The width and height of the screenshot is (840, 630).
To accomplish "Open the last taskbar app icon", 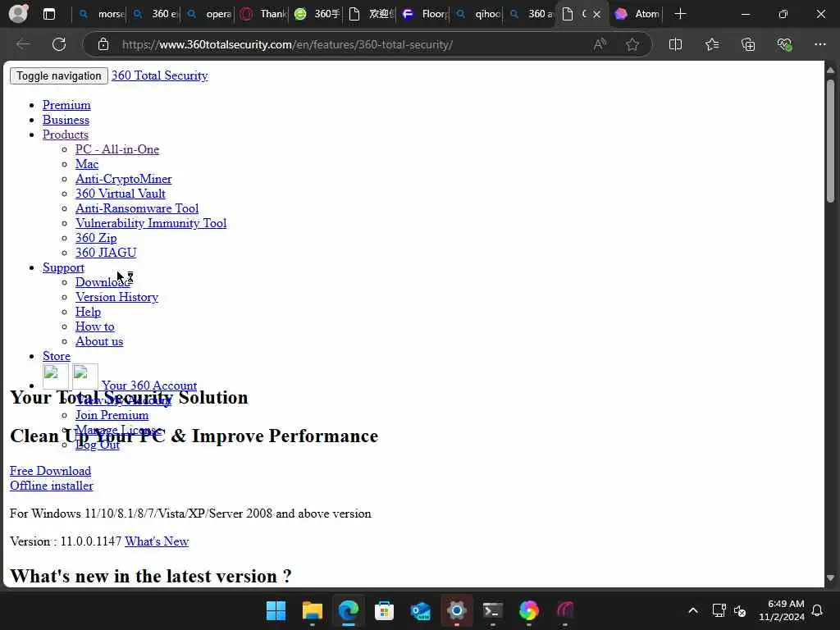I will 564,610.
